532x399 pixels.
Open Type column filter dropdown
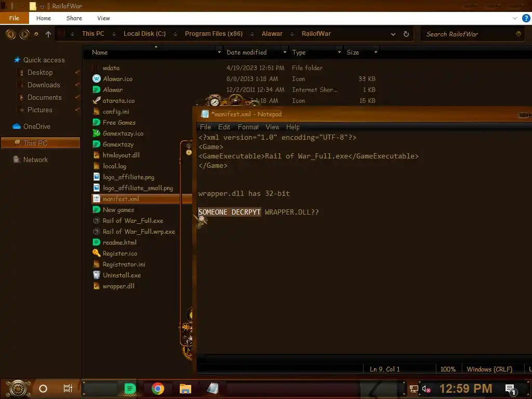(x=339, y=52)
